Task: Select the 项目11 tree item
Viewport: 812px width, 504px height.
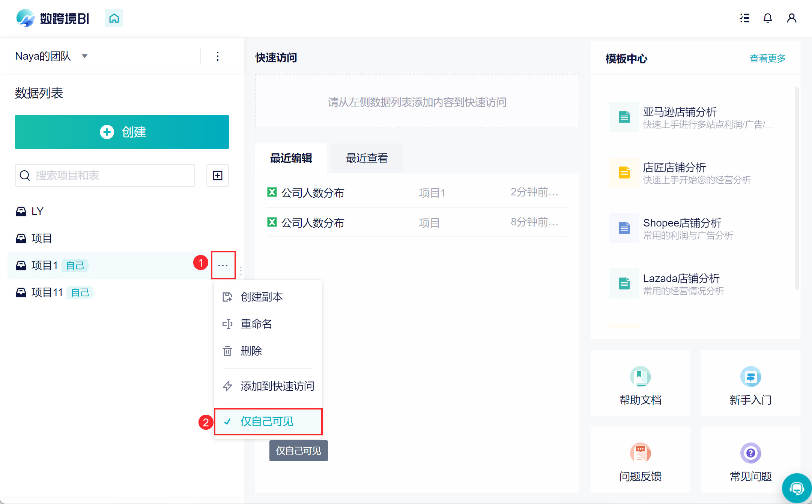Action: click(47, 292)
